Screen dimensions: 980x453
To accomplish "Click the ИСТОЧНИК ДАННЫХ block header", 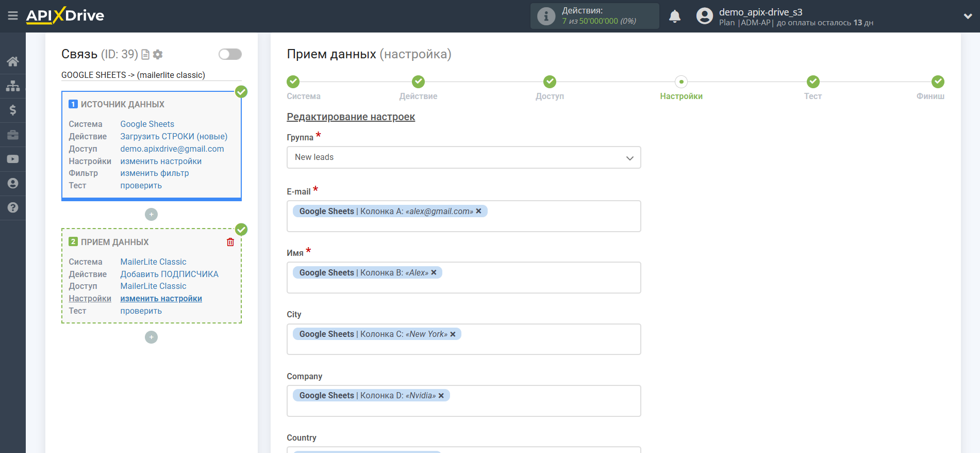I will (x=123, y=104).
